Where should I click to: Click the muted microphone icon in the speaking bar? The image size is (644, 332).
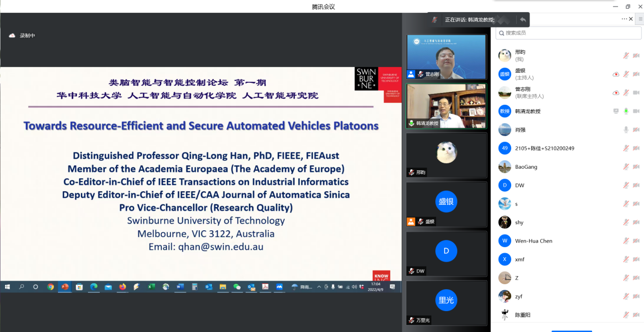(x=434, y=20)
